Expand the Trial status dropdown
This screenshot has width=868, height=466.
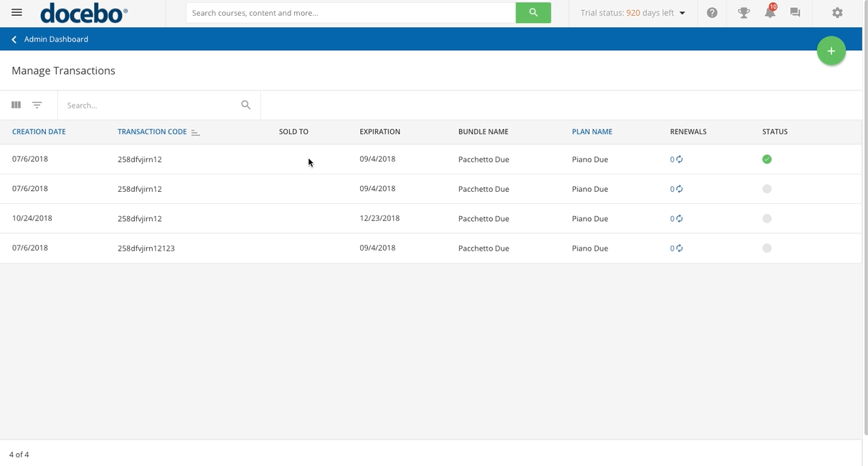click(682, 13)
